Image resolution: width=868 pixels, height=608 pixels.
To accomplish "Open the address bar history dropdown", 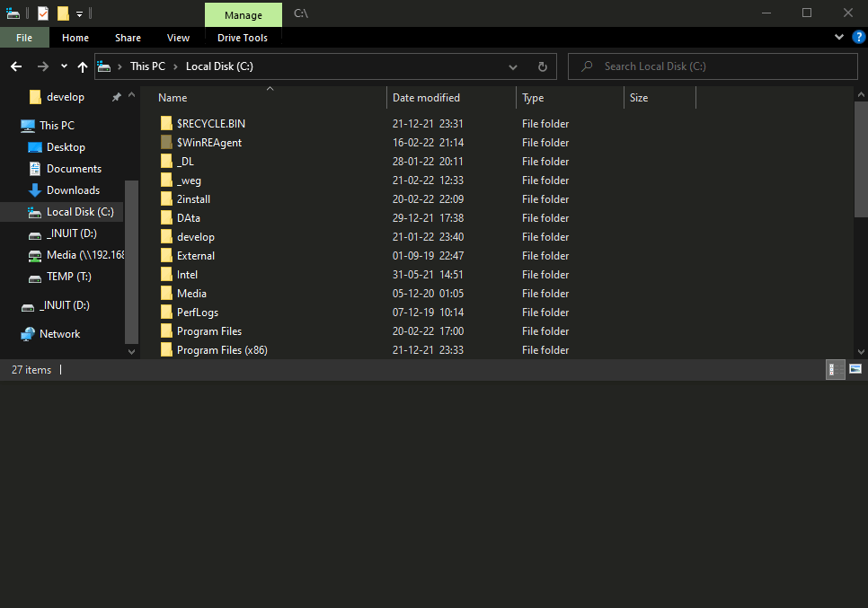I will click(512, 66).
